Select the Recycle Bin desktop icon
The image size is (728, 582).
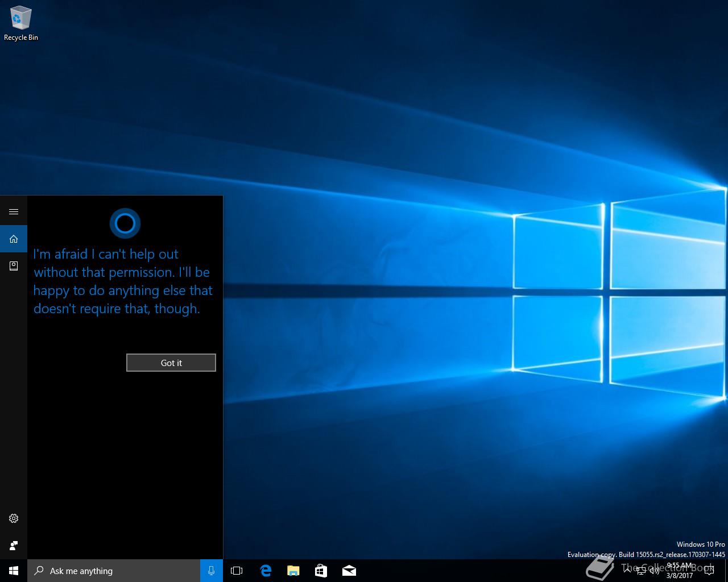coord(21,23)
